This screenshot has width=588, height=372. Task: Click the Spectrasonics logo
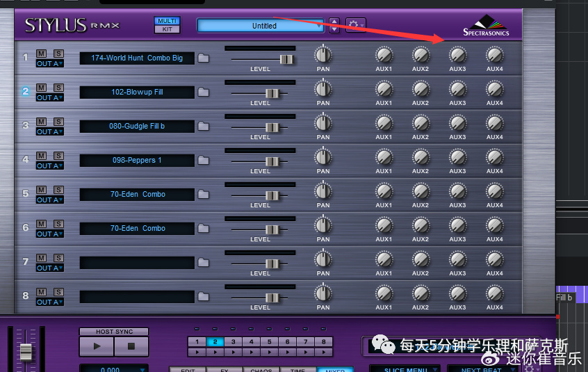tap(486, 26)
